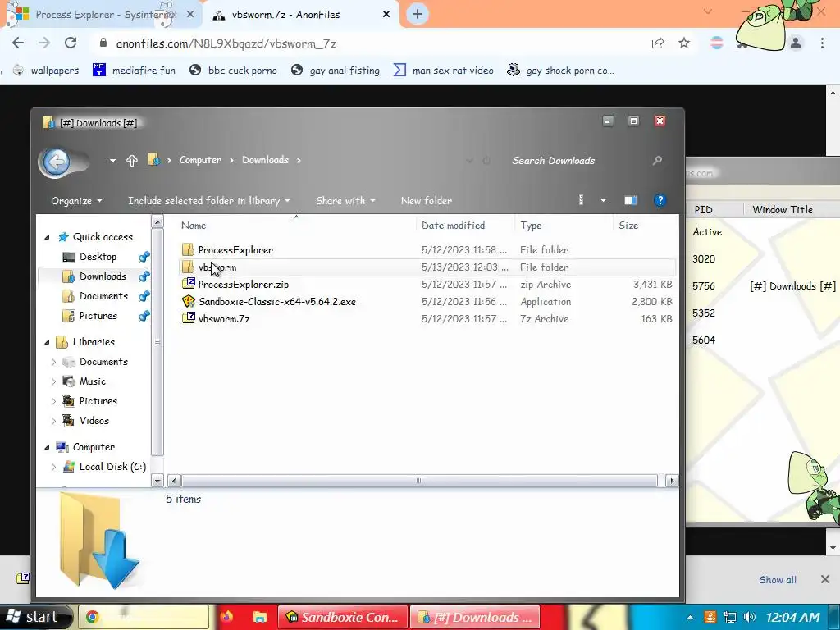
Task: Open Include selected folder in library menu
Action: click(x=209, y=200)
